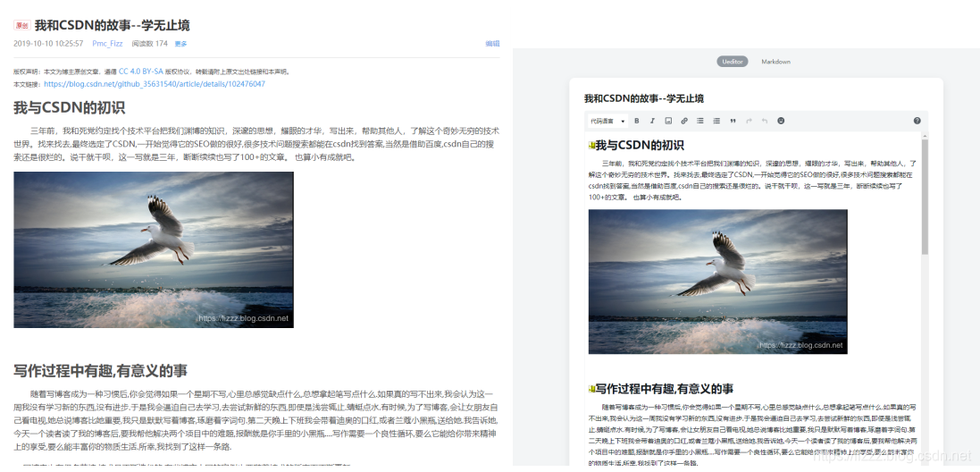
Task: Click the undo arrow in toolbar
Action: [x=765, y=121]
